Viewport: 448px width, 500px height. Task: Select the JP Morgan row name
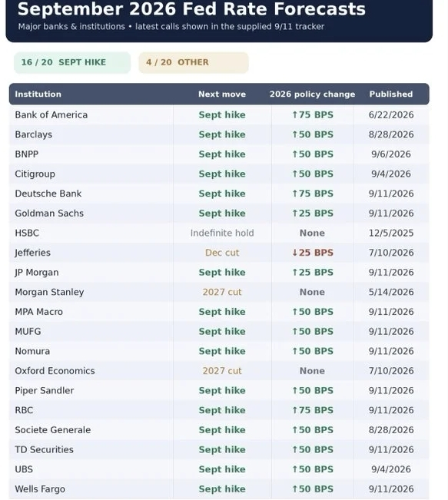pos(37,273)
